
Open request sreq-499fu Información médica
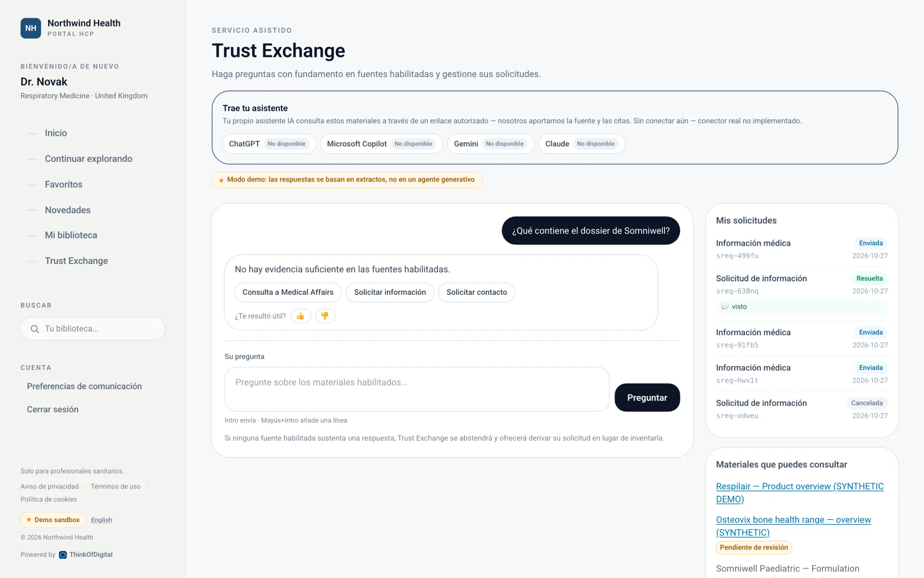point(802,249)
